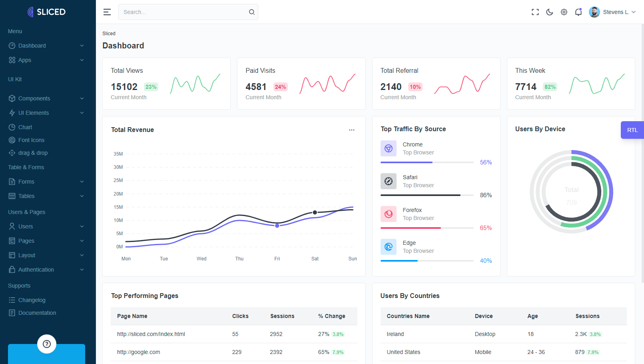
Task: Open the Chart sidebar item
Action: coord(25,127)
